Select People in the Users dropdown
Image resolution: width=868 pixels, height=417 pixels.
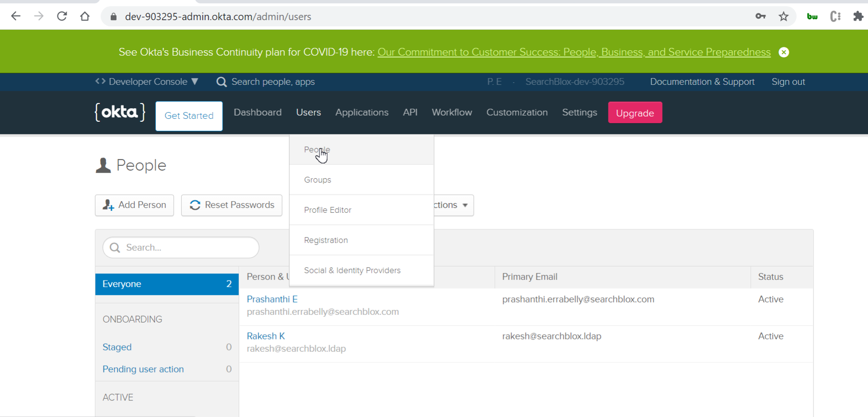click(x=362, y=150)
